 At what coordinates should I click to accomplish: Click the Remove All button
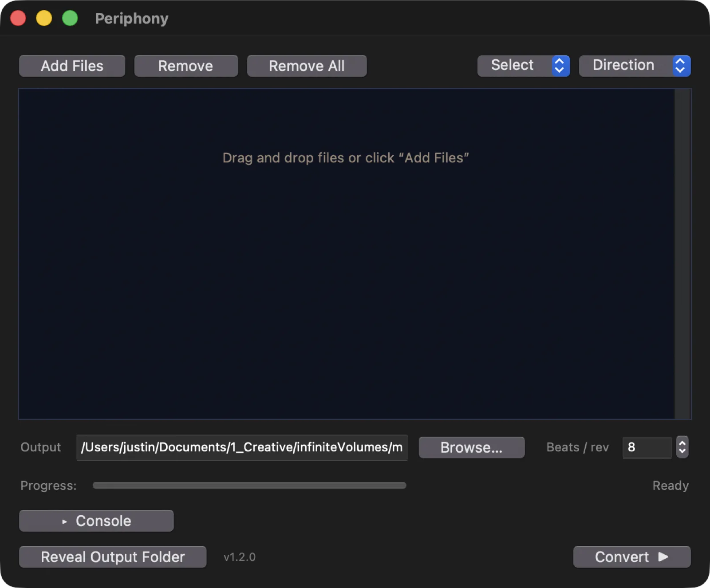pos(307,66)
